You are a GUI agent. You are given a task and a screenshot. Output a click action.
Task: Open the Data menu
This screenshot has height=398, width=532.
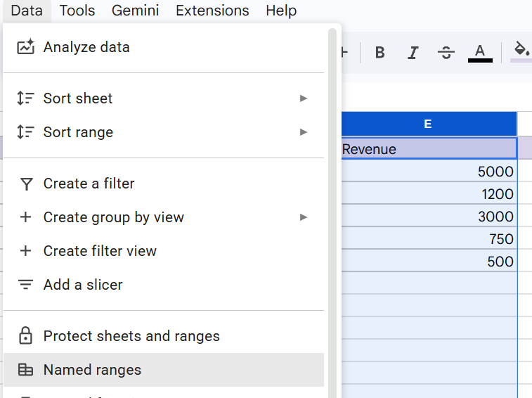(27, 11)
